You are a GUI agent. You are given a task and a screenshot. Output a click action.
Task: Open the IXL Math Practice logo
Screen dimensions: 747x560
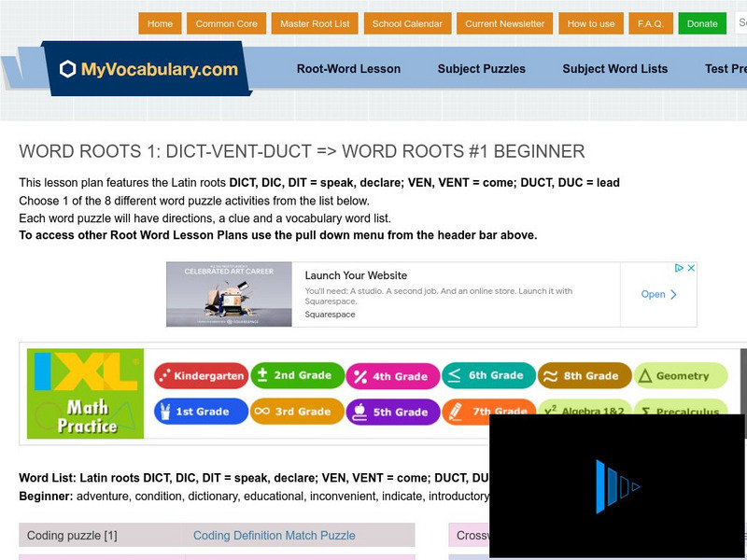(85, 393)
